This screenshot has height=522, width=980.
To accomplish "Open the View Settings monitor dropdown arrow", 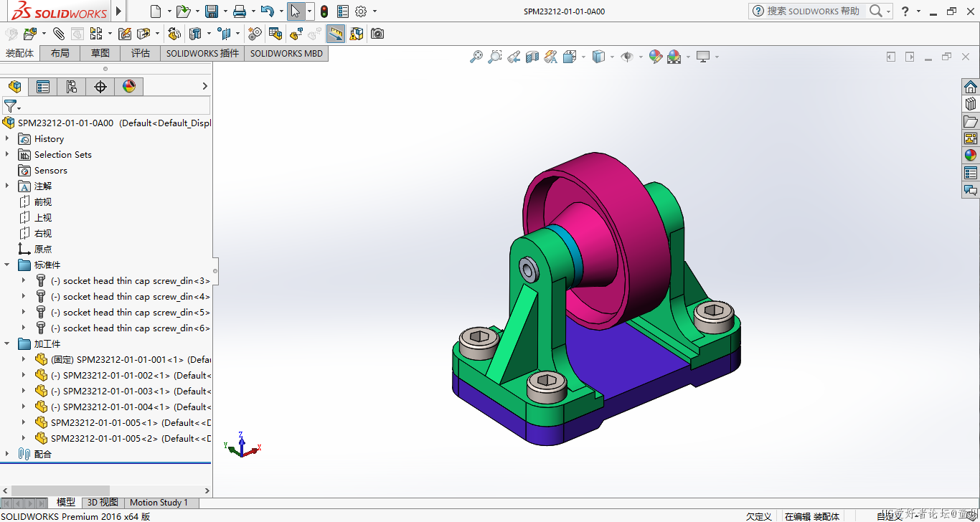I will tap(716, 57).
